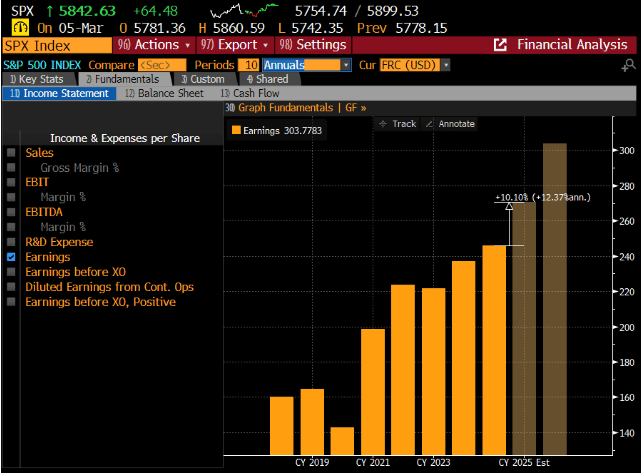Open Graph Fundamentals GF link

[296, 108]
